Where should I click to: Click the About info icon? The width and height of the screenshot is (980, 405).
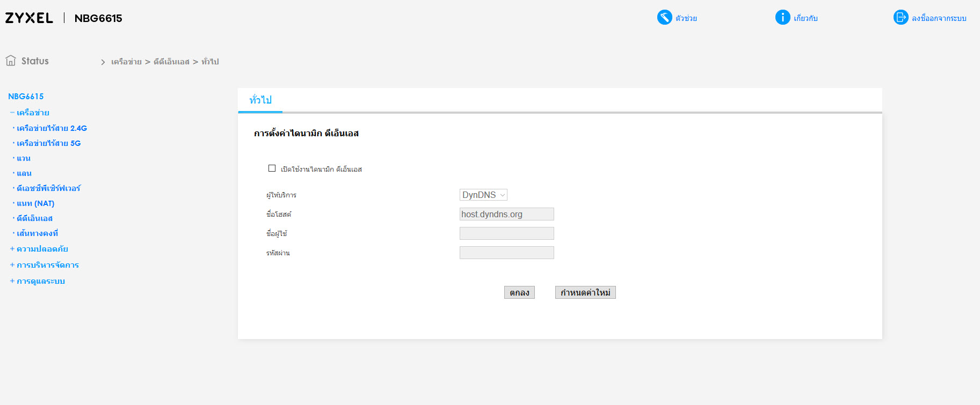pos(782,18)
